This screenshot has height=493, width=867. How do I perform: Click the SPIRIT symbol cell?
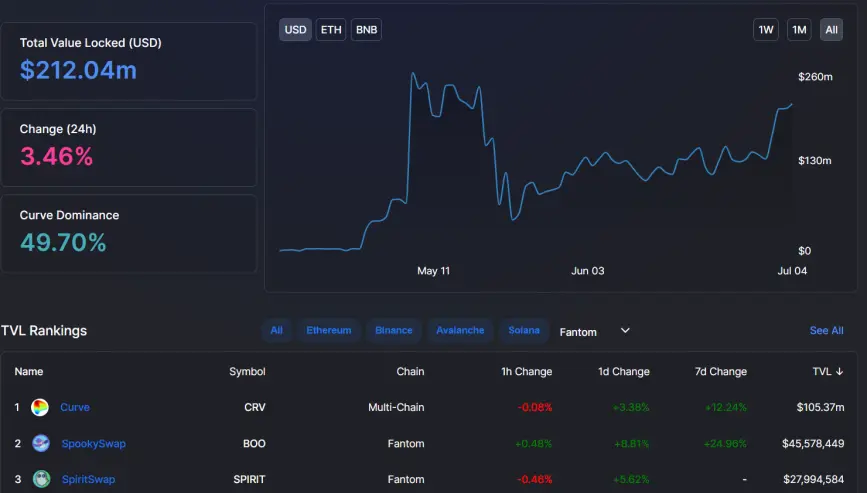coord(249,479)
